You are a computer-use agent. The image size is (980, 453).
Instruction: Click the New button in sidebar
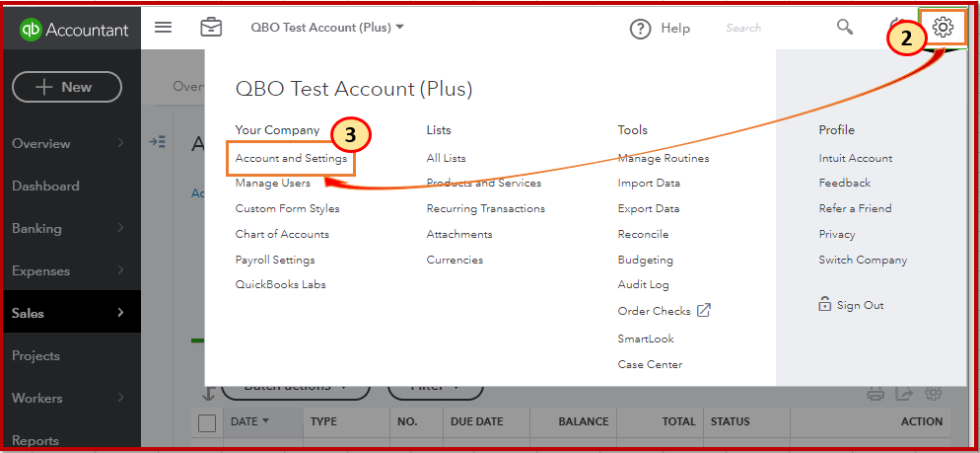click(67, 87)
